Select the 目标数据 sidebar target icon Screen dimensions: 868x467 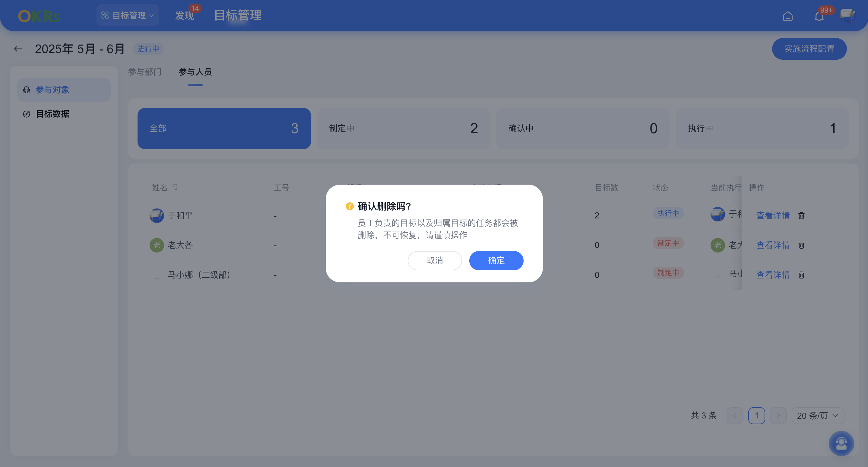coord(26,114)
